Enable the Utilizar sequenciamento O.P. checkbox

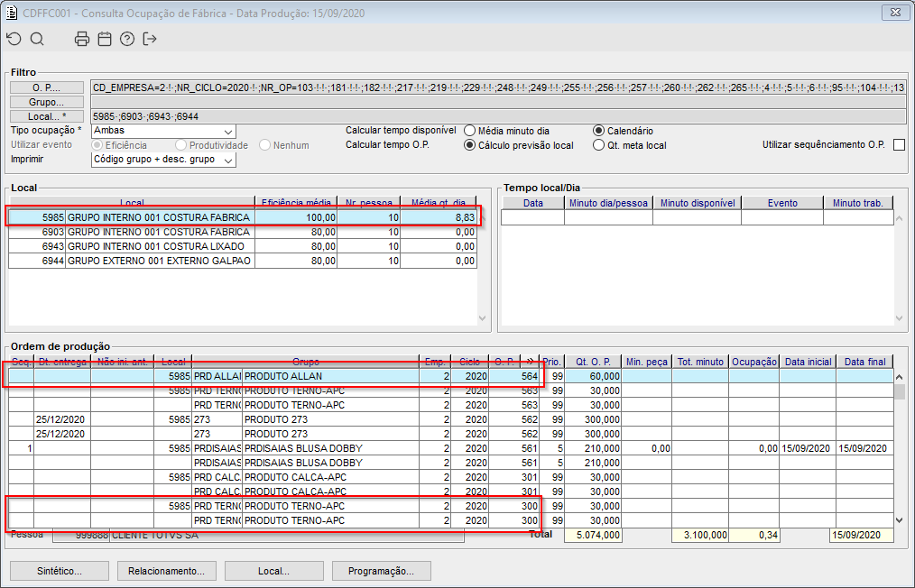[x=898, y=145]
